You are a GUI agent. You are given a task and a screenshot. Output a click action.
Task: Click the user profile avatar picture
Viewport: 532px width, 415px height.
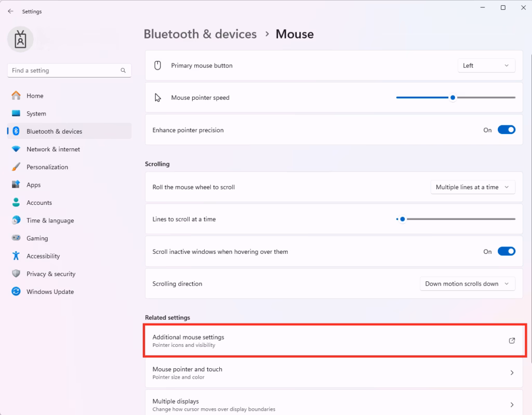20,40
